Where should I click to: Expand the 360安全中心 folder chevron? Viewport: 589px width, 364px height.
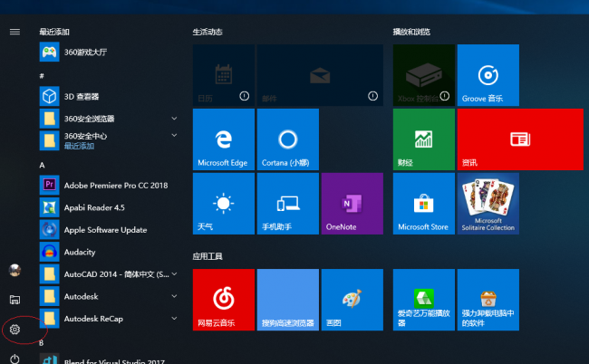pyautogui.click(x=174, y=135)
